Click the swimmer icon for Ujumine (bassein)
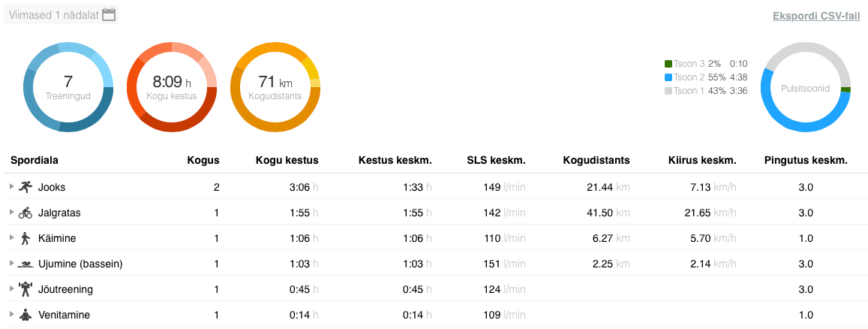 click(x=26, y=264)
